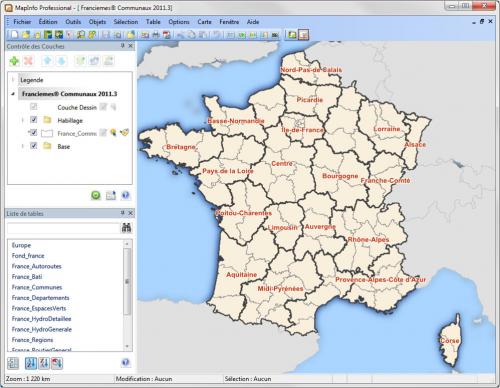Select the France_Regions table entry

coord(32,340)
